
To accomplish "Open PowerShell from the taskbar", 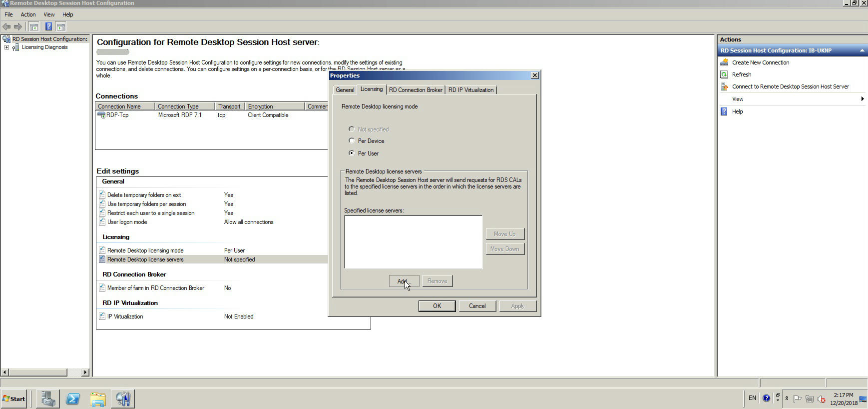I will coord(73,399).
